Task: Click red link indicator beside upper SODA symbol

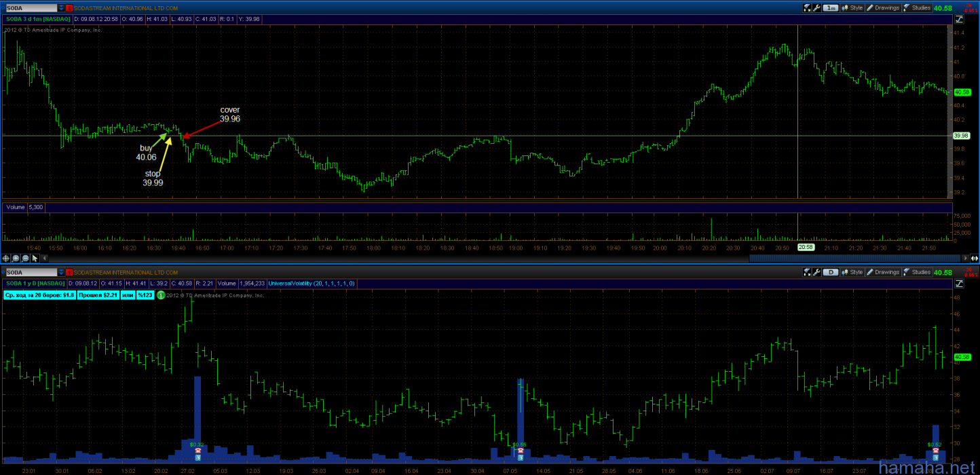Action: pos(70,7)
